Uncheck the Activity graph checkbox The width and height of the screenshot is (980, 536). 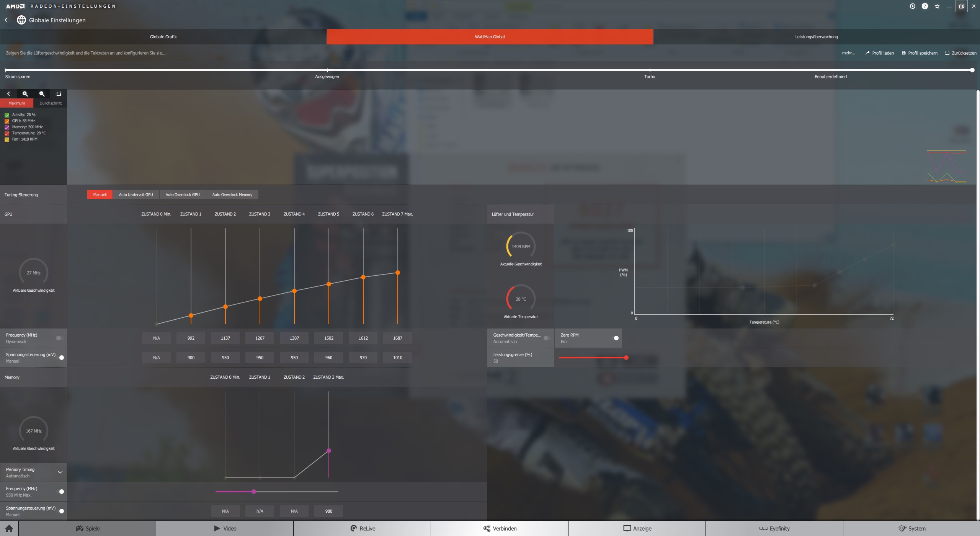tap(7, 115)
